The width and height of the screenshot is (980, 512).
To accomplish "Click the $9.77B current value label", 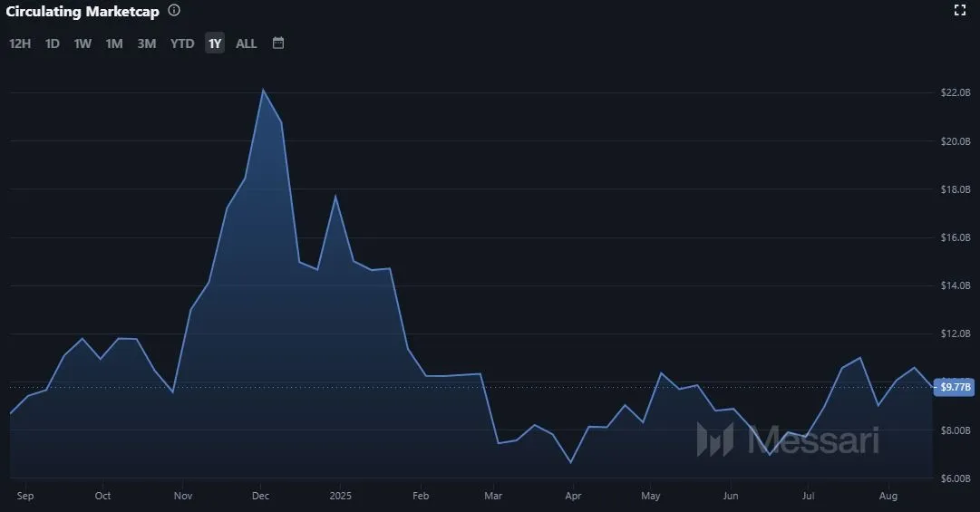I will click(x=956, y=387).
